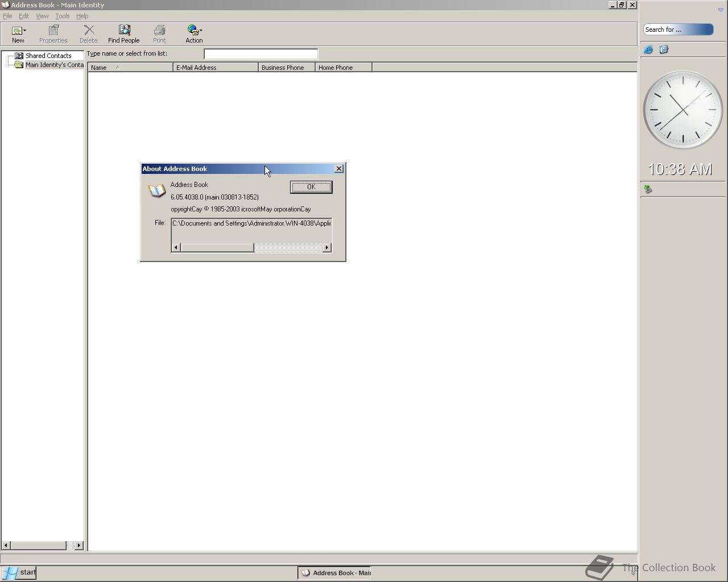
Task: Open dropdown arrow next to New
Action: (x=25, y=30)
